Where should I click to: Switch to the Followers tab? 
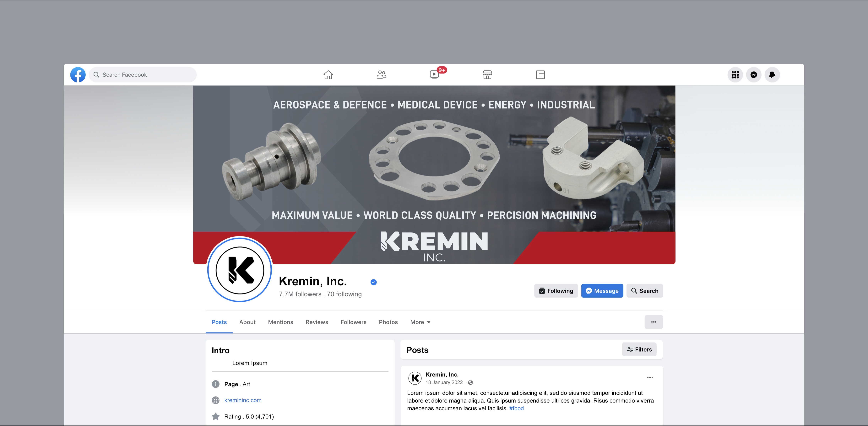[353, 322]
